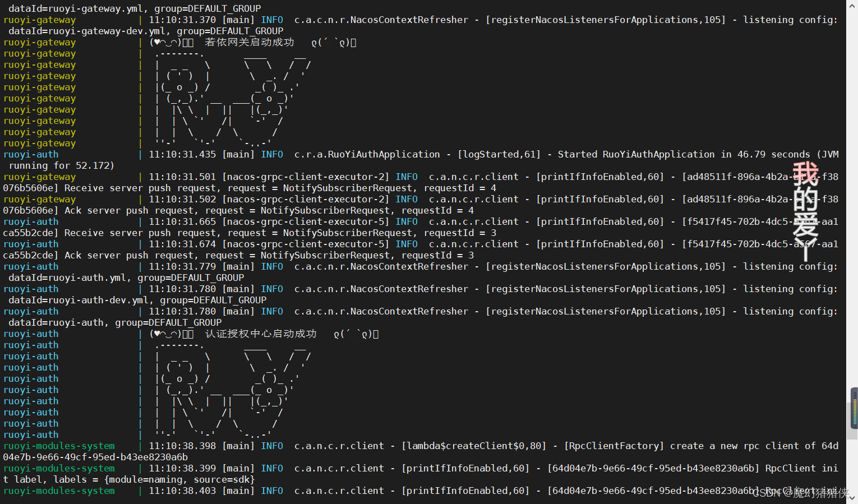Click the INFO level on the 11:10:31.435 line
Screen dimensions: 858x504
[x=272, y=154]
